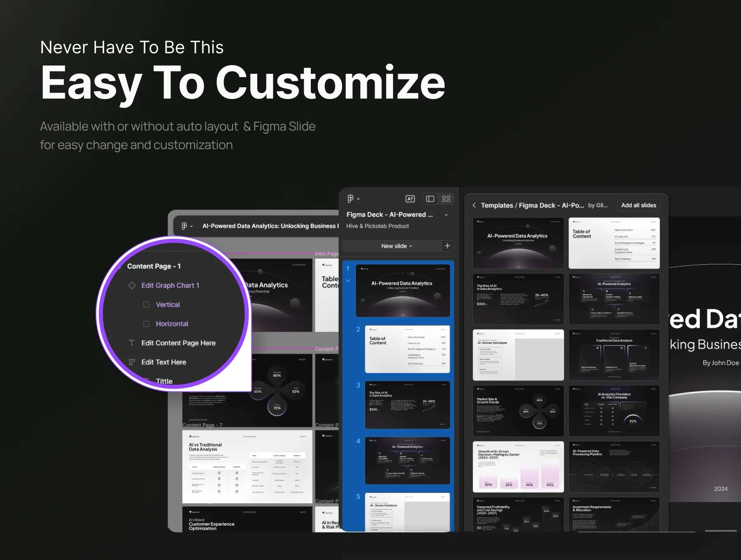Select slide 5 AI-Driven Solutions in slide list

pyautogui.click(x=408, y=512)
